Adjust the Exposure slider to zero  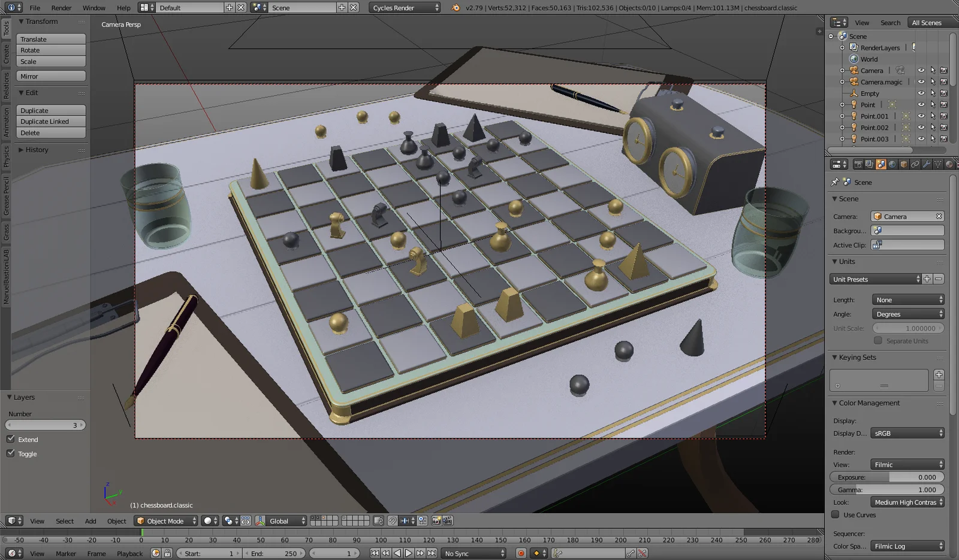coord(886,477)
